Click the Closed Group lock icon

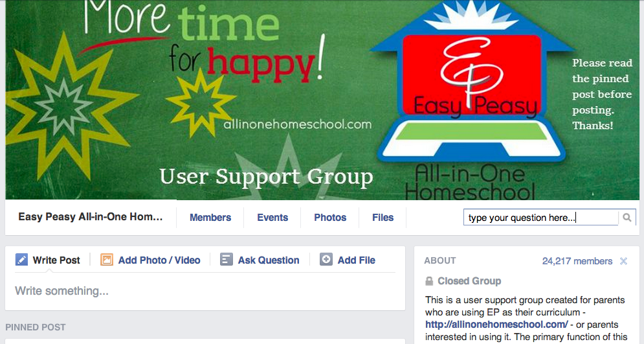pyautogui.click(x=429, y=281)
